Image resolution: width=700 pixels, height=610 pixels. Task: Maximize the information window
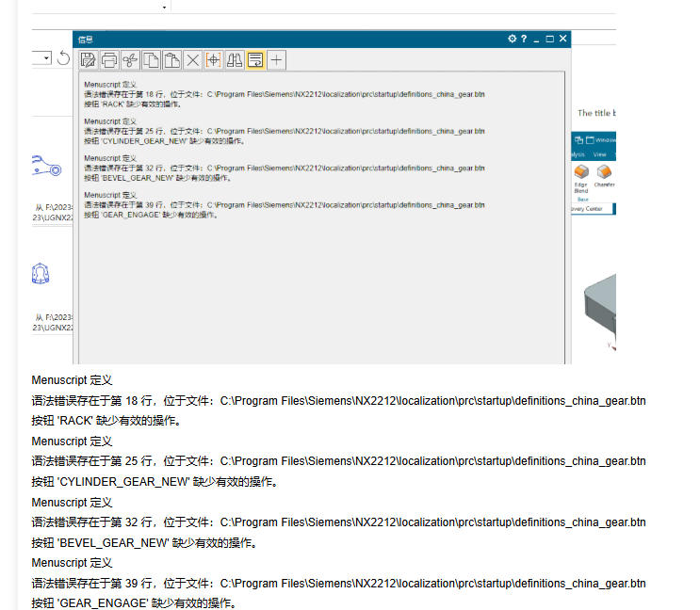pyautogui.click(x=550, y=39)
